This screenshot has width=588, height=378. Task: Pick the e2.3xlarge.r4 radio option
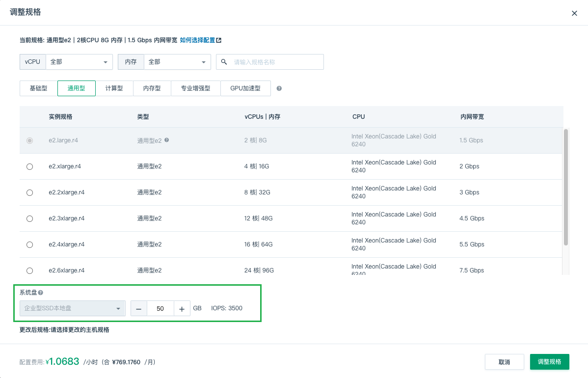click(x=29, y=218)
